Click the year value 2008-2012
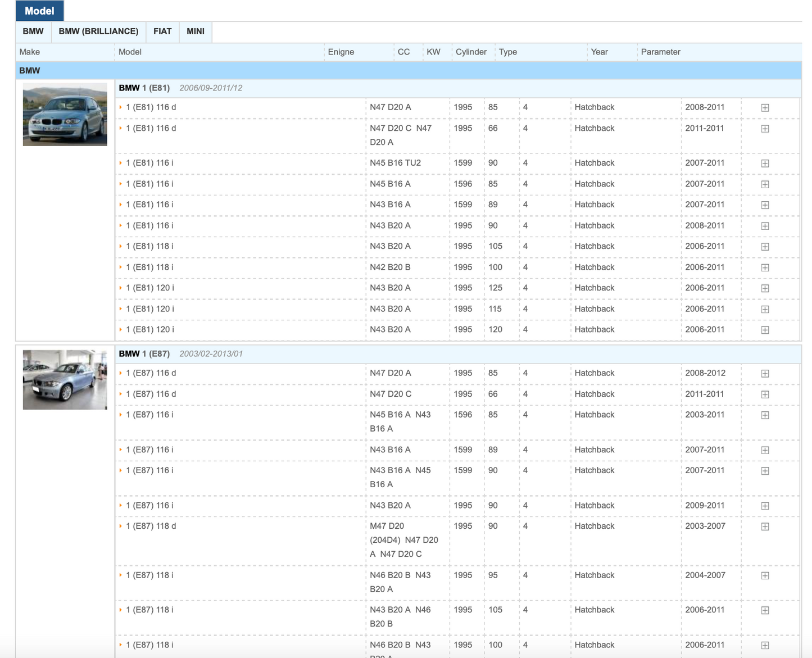This screenshot has width=812, height=658. pos(705,373)
